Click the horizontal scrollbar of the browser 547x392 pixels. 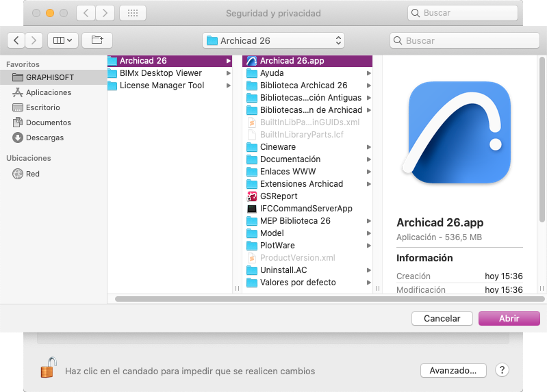330,299
